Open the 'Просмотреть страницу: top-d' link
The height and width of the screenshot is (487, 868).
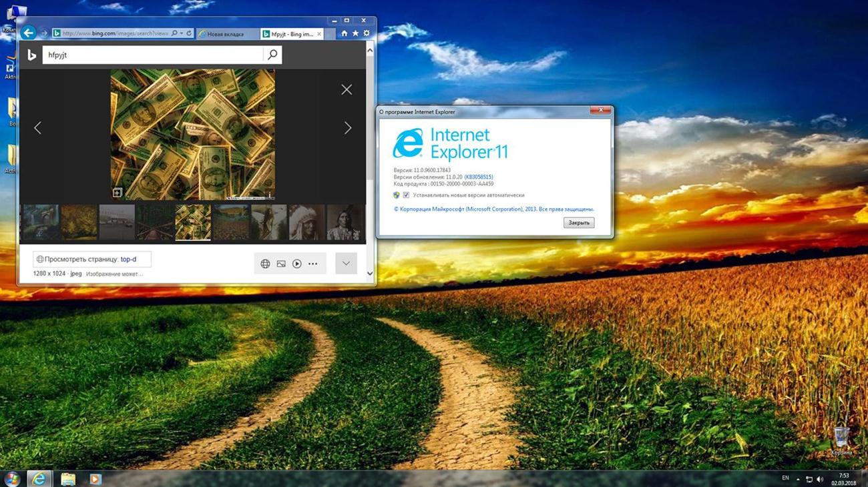[x=91, y=259]
